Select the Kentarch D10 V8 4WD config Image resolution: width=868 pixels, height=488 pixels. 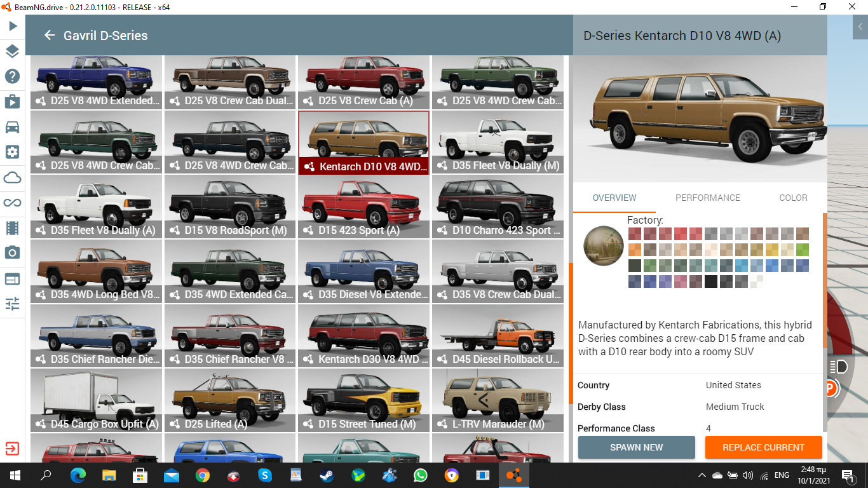coord(364,142)
